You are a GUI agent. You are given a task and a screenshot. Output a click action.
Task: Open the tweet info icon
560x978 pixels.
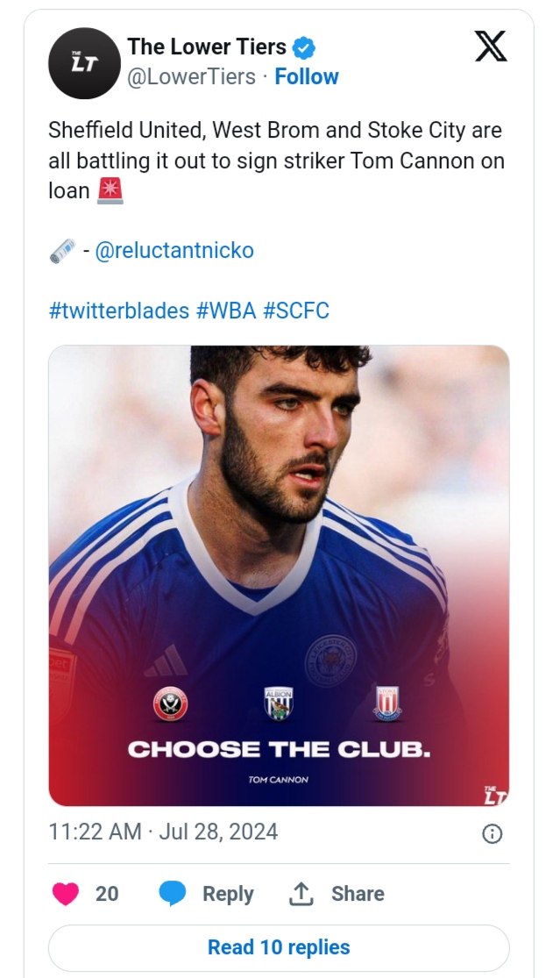click(493, 833)
